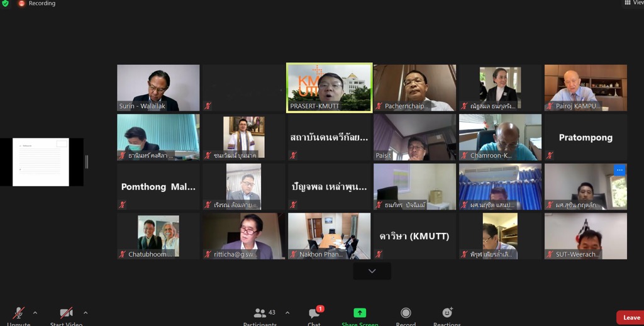The height and width of the screenshot is (326, 644).
Task: Click muted mic icon on Pratompong tile
Action: click(x=550, y=155)
